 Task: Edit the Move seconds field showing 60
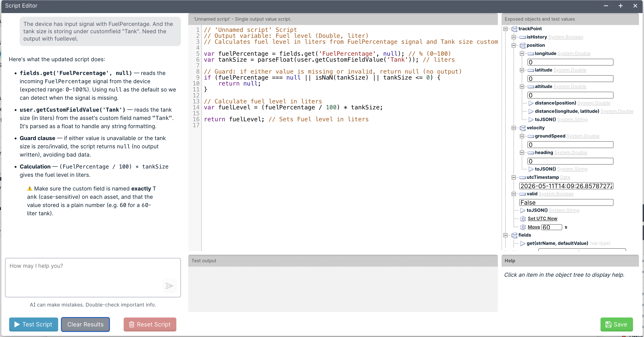tap(551, 227)
